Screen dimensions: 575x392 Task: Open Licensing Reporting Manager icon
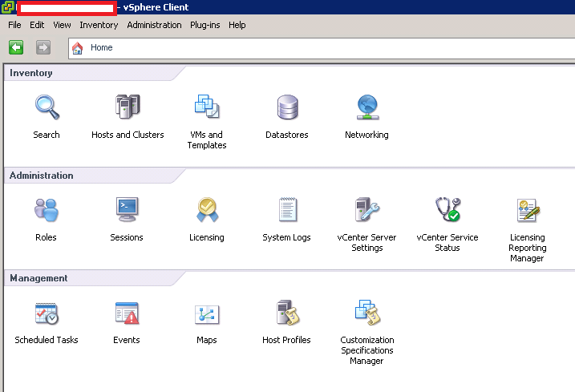click(528, 210)
